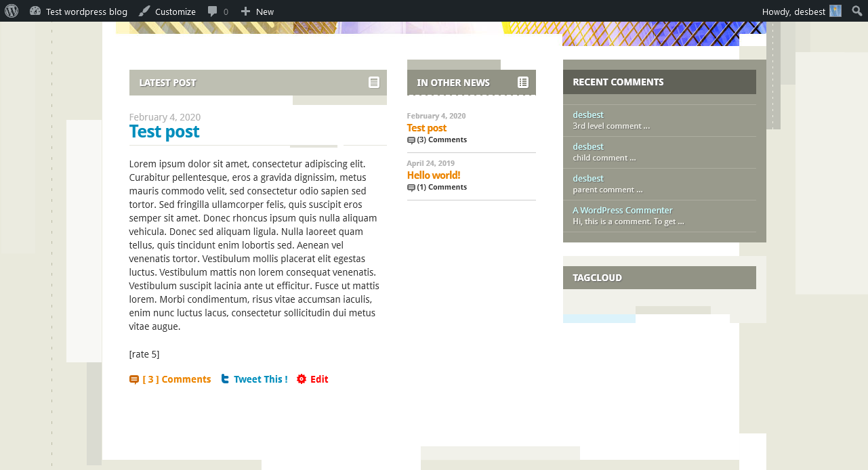The image size is (868, 470).
Task: Click the Tweet This ! link
Action: click(x=260, y=379)
